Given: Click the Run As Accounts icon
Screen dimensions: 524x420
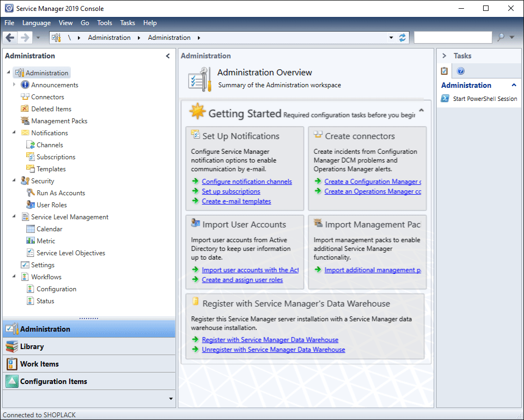Looking at the screenshot, I should pos(31,193).
